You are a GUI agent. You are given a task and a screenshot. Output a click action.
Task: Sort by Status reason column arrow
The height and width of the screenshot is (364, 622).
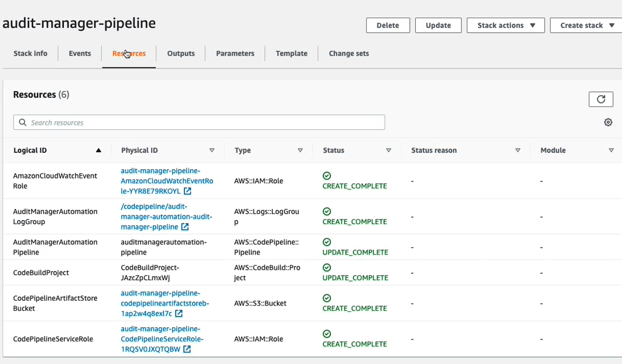point(518,150)
